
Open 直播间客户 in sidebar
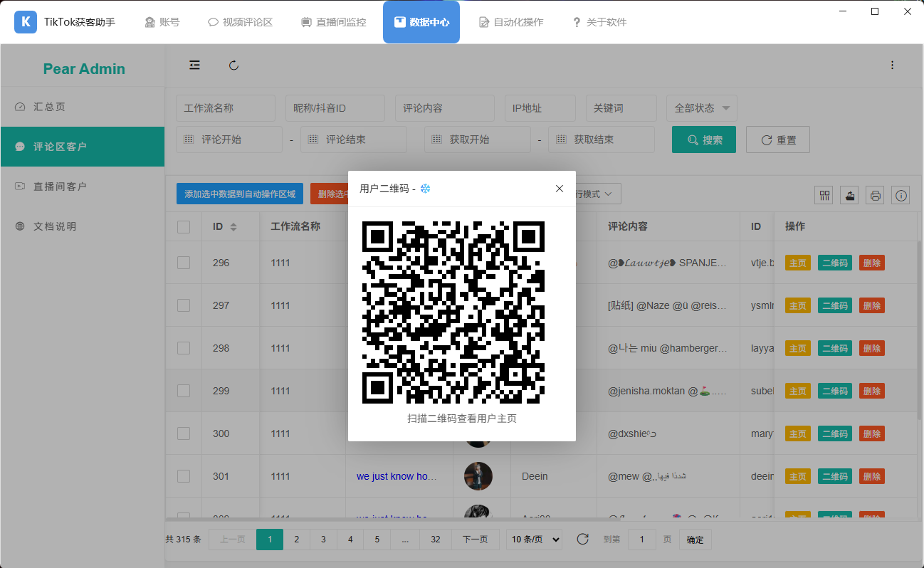[x=83, y=186]
